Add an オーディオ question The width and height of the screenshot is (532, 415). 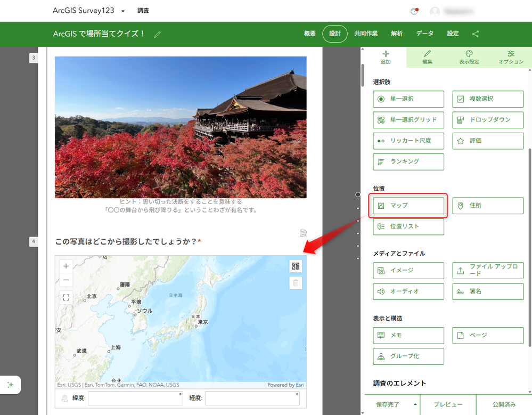(x=408, y=291)
